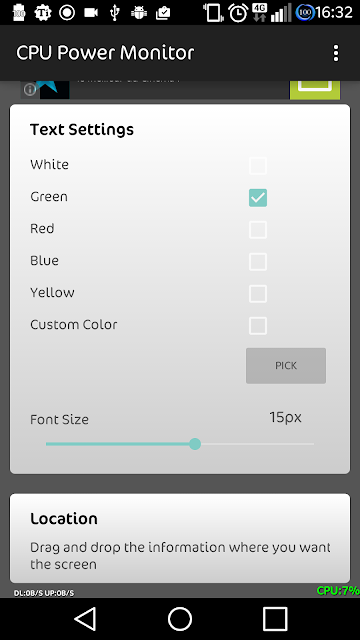
Task: Tap the Android back navigation button
Action: 85,619
